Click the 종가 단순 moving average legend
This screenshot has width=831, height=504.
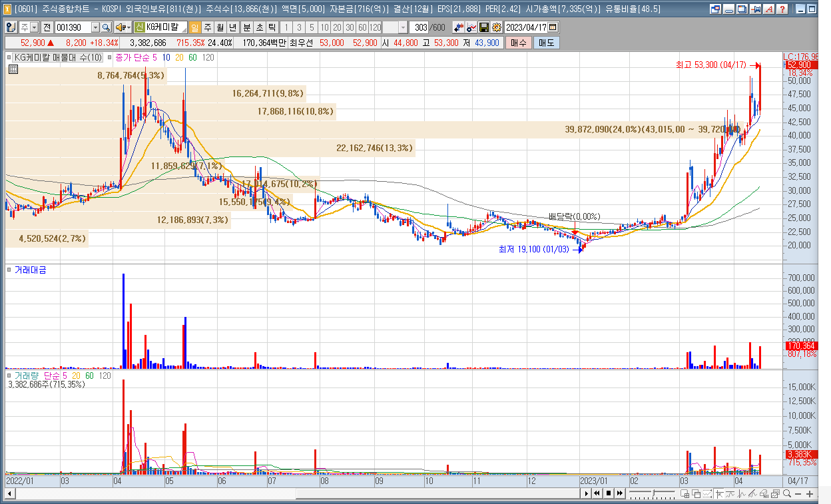tap(137, 58)
